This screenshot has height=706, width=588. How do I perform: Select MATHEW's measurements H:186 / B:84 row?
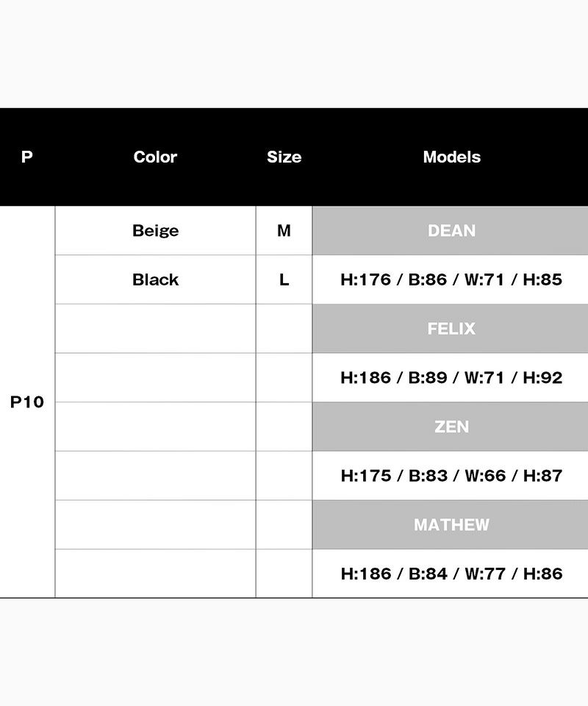pyautogui.click(x=451, y=574)
